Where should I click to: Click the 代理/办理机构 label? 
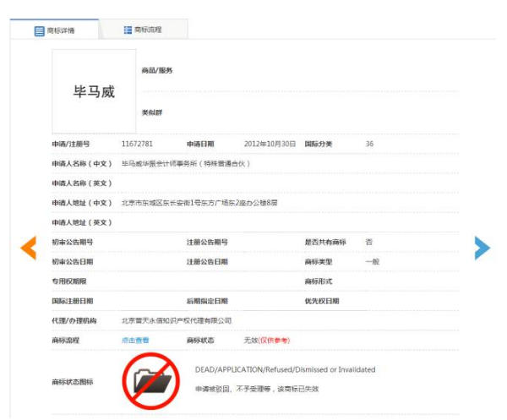(x=74, y=320)
